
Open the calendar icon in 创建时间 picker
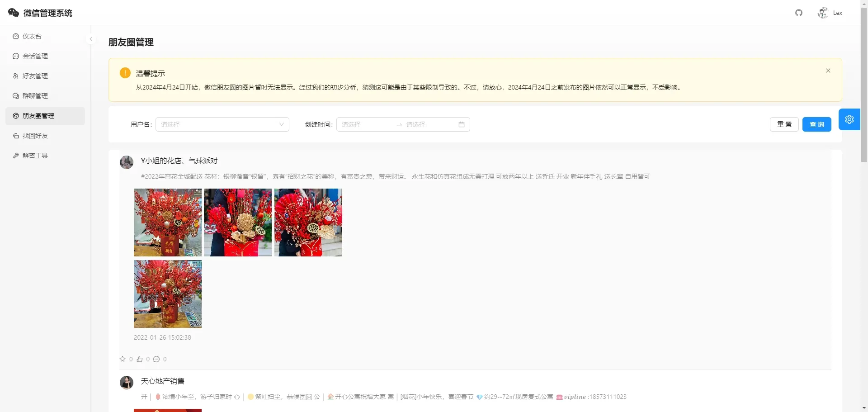click(x=462, y=124)
